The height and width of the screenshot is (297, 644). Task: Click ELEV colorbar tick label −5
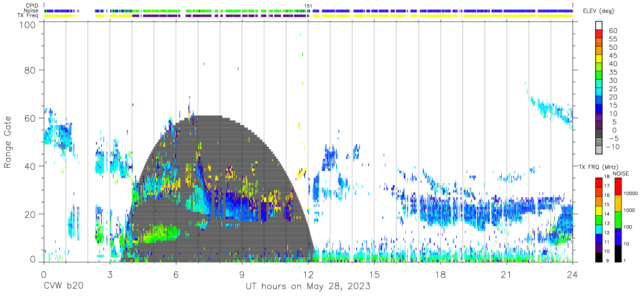point(613,139)
